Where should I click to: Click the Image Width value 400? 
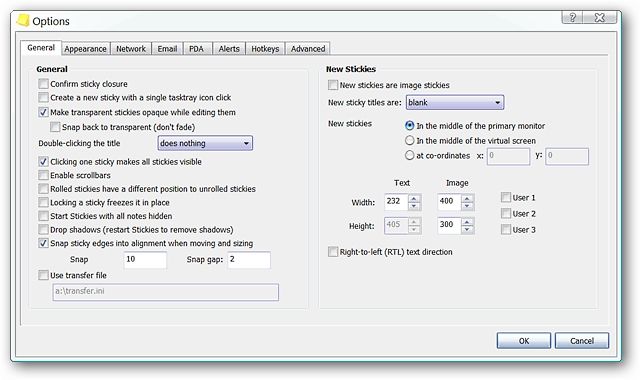point(449,202)
